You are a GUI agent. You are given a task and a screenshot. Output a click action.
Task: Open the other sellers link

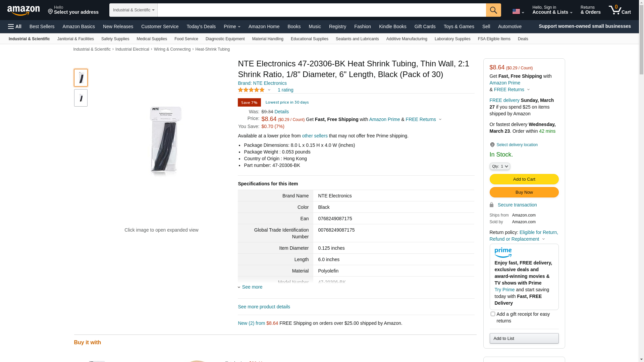(x=315, y=136)
